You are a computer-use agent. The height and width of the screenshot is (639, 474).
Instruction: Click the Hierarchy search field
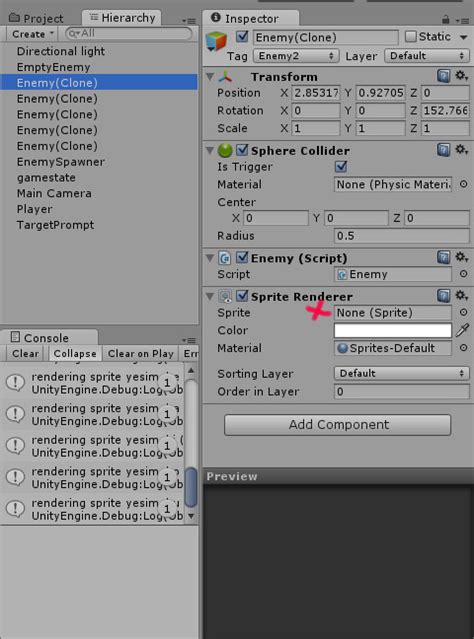pos(128,34)
